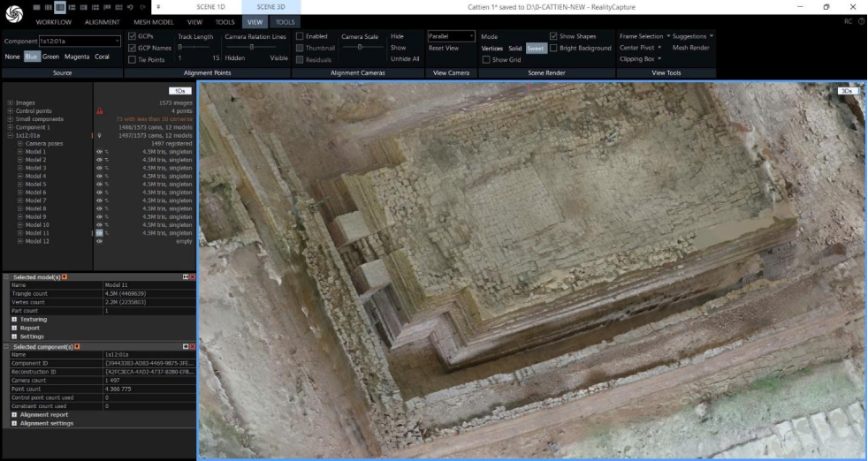Select the three-column layout icon
The height and width of the screenshot is (461, 868).
48,7
